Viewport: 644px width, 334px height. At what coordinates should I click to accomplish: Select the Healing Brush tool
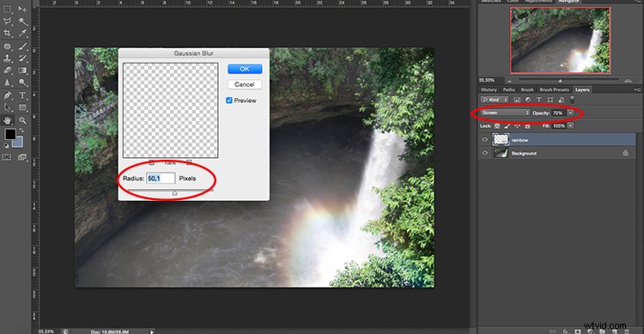(x=8, y=46)
